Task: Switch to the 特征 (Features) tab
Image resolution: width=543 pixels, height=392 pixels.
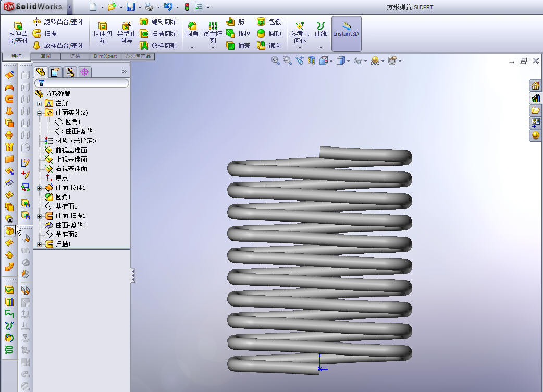Action: coord(16,56)
